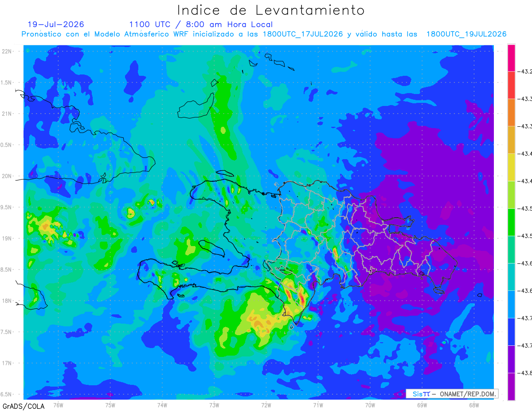
Task: Click the "17N" latitude label
Action: tap(7, 363)
